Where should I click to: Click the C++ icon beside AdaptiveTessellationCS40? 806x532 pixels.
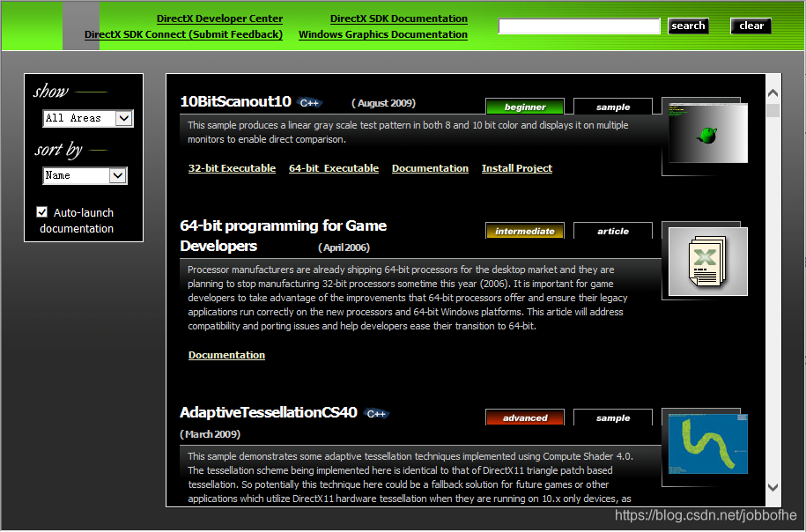coord(376,414)
